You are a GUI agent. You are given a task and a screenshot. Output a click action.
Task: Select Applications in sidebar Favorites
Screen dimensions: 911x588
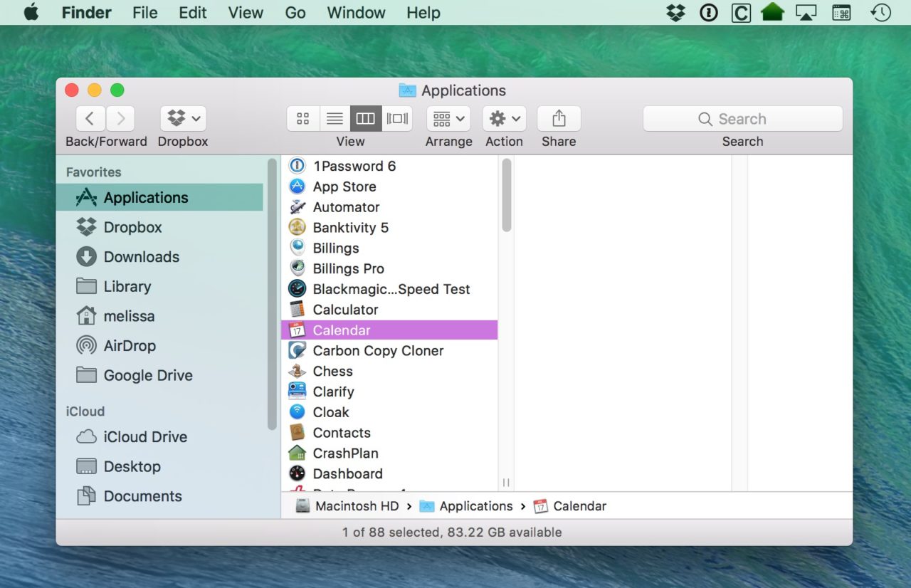pyautogui.click(x=159, y=198)
